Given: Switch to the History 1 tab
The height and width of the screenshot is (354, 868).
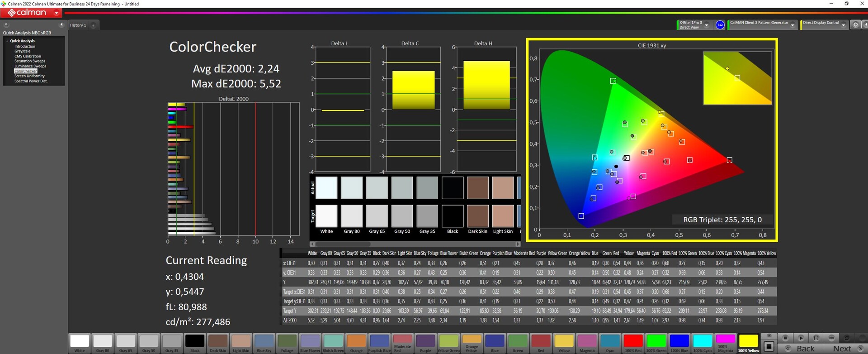Looking at the screenshot, I should pos(77,25).
